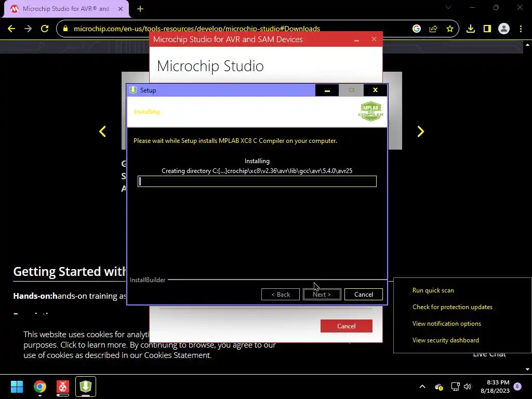Cancel the XC8 compiler setup
The height and width of the screenshot is (399, 532).
pos(364,295)
